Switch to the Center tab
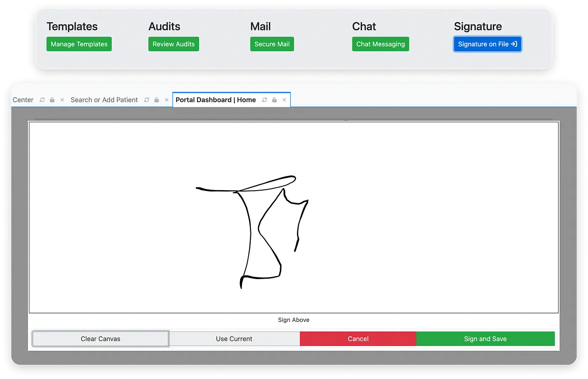 tap(23, 100)
